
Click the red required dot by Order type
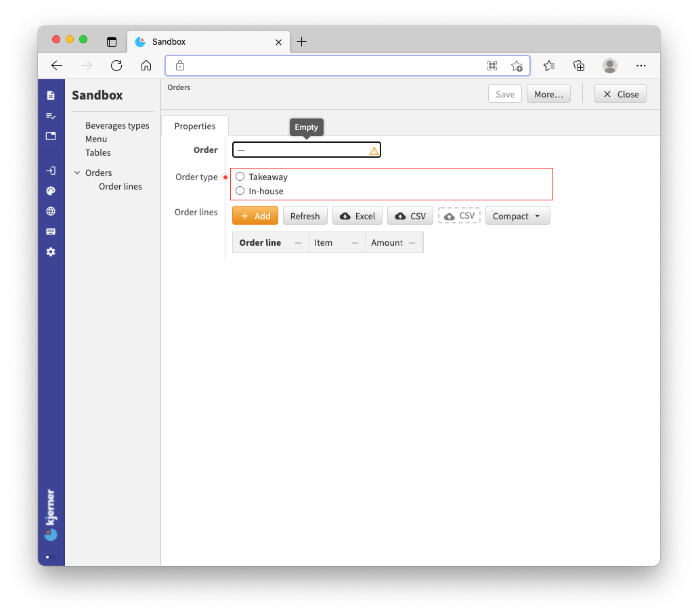(225, 177)
